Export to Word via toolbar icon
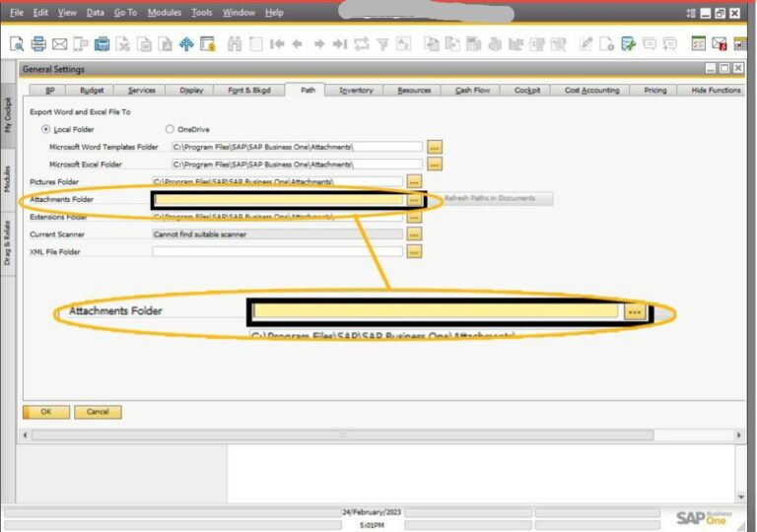This screenshot has width=757, height=532. click(x=144, y=44)
